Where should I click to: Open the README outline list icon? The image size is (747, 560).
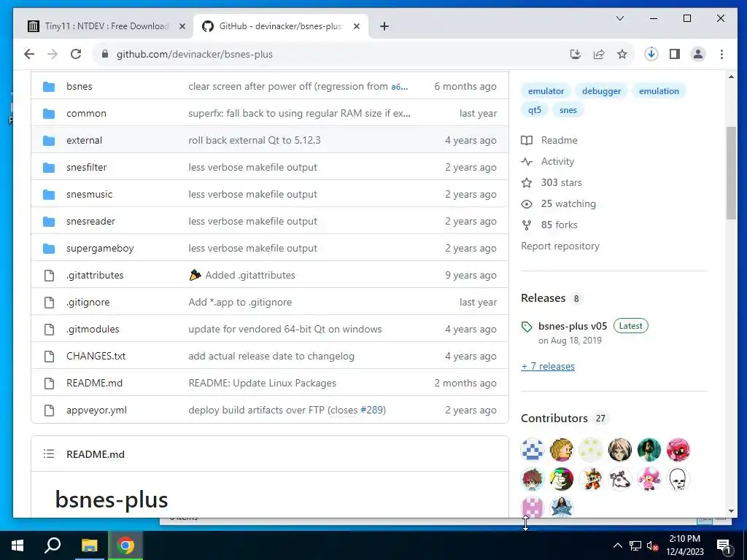point(49,454)
